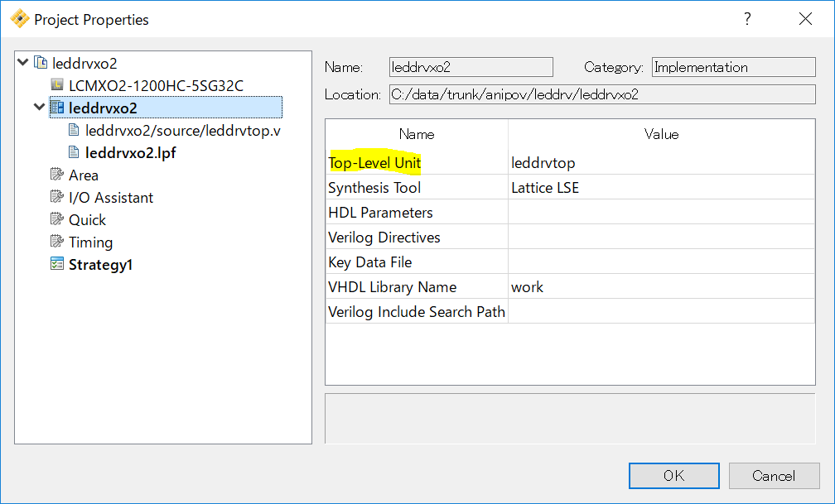This screenshot has height=504, width=835.
Task: Click the Synthesis Tool property name
Action: pos(374,187)
